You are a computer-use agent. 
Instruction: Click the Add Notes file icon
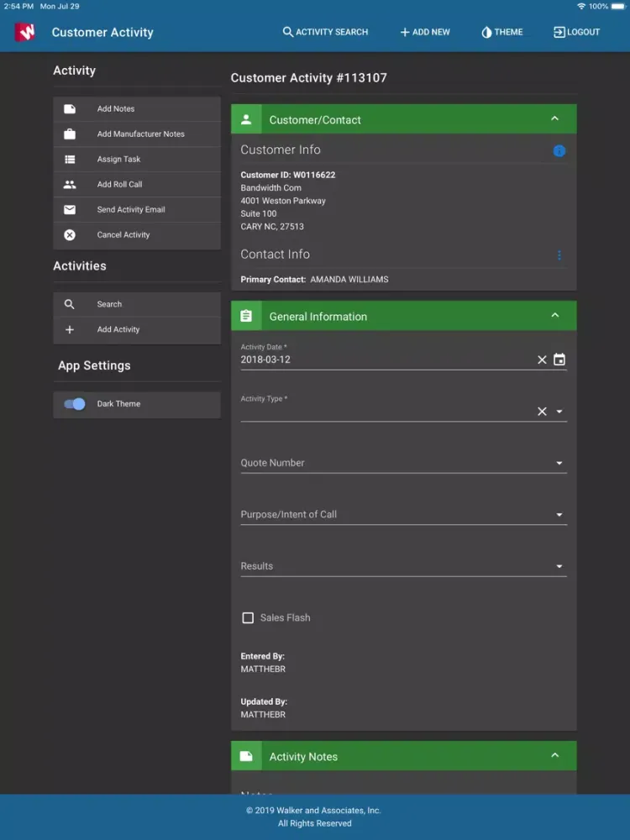pyautogui.click(x=70, y=108)
